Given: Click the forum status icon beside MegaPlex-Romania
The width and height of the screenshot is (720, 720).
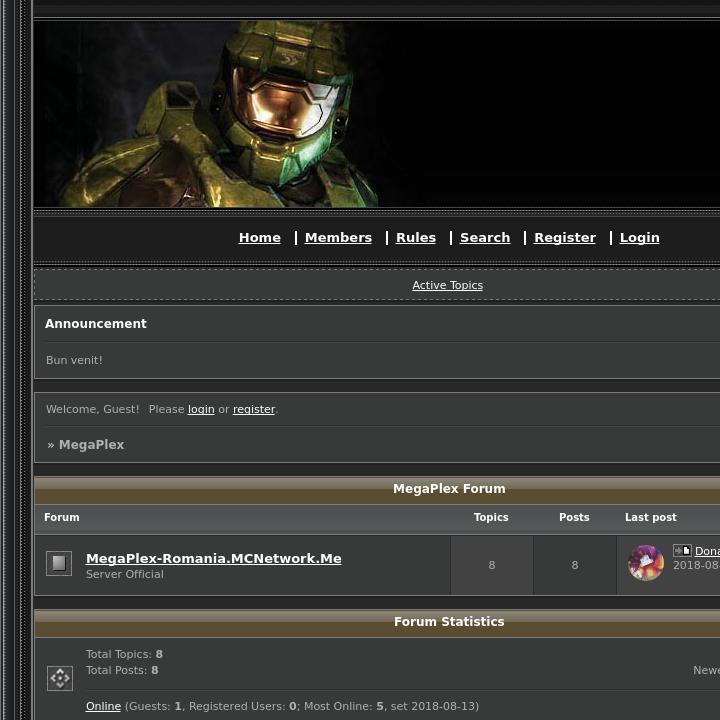Looking at the screenshot, I should point(59,564).
